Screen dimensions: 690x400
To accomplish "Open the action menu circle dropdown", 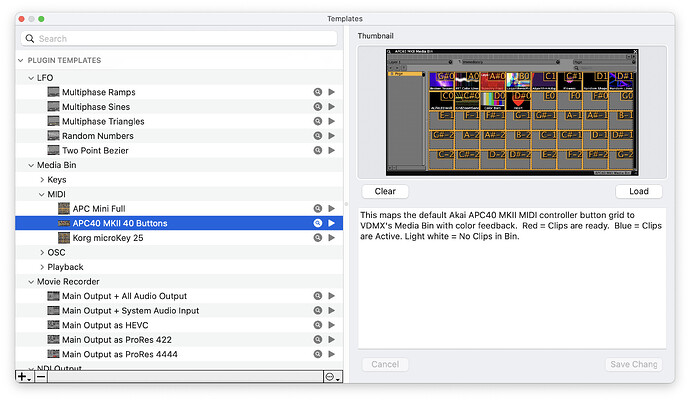I will click(x=333, y=377).
